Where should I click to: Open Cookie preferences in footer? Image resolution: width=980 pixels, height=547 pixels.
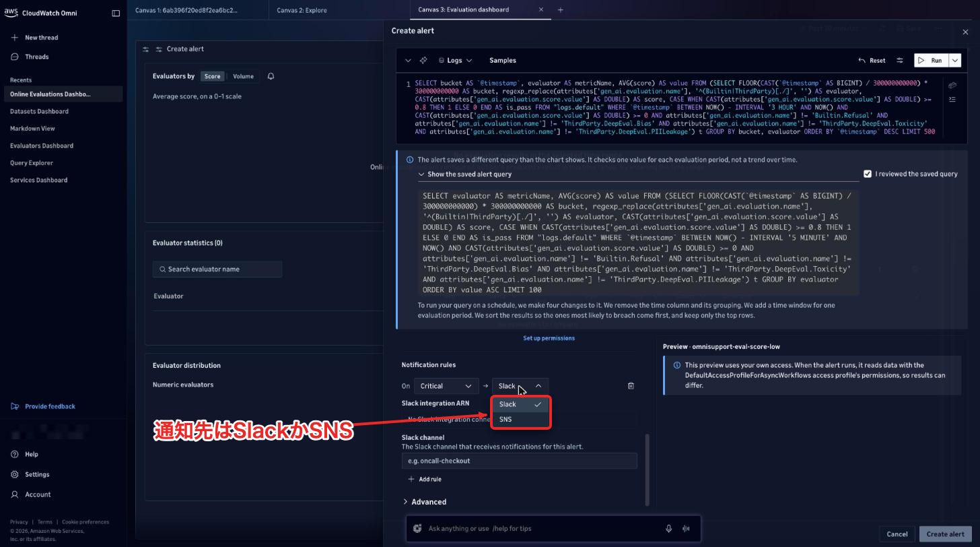85,522
